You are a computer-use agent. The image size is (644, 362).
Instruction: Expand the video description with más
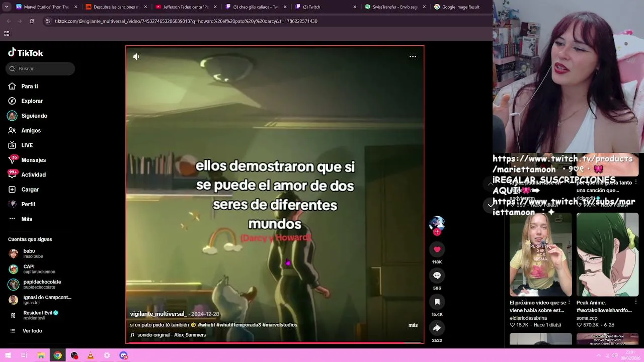(x=413, y=325)
